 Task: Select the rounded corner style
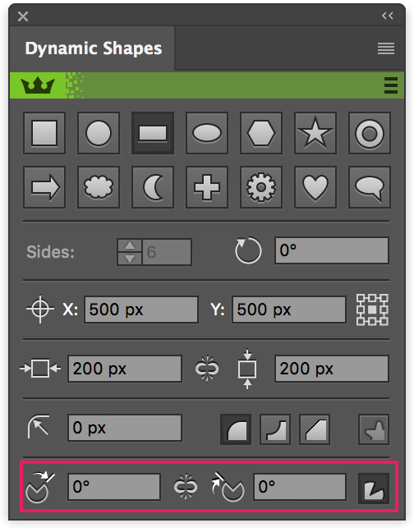point(236,429)
